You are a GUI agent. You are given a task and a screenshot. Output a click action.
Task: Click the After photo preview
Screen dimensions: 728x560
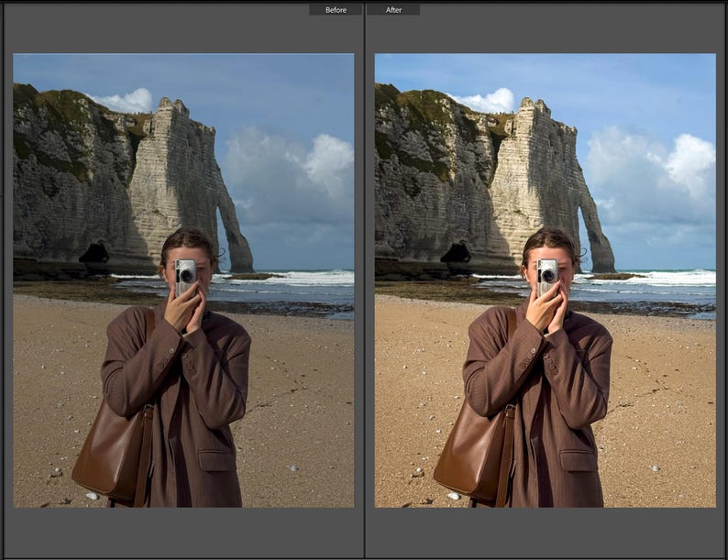click(545, 280)
